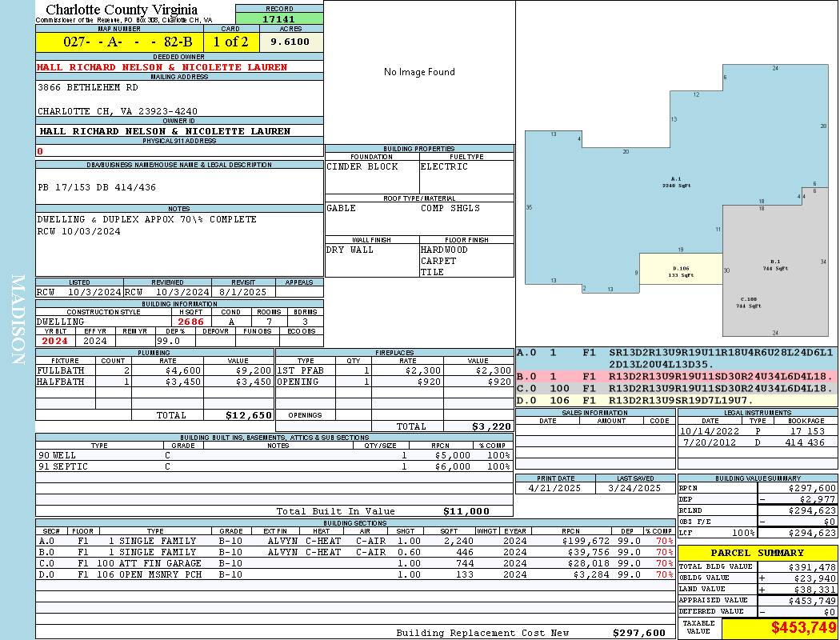The width and height of the screenshot is (840, 640).
Task: Click the red taxable value $453,749
Action: coord(803,627)
